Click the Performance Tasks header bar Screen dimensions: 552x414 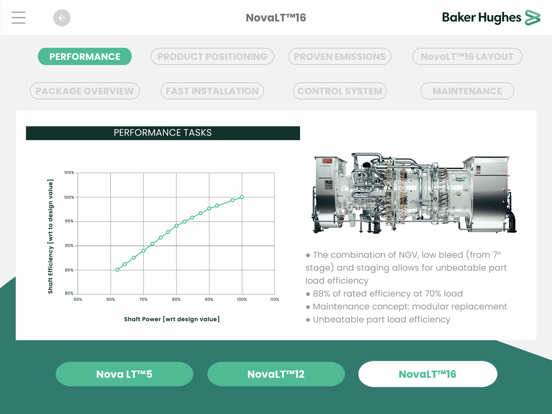tap(163, 133)
